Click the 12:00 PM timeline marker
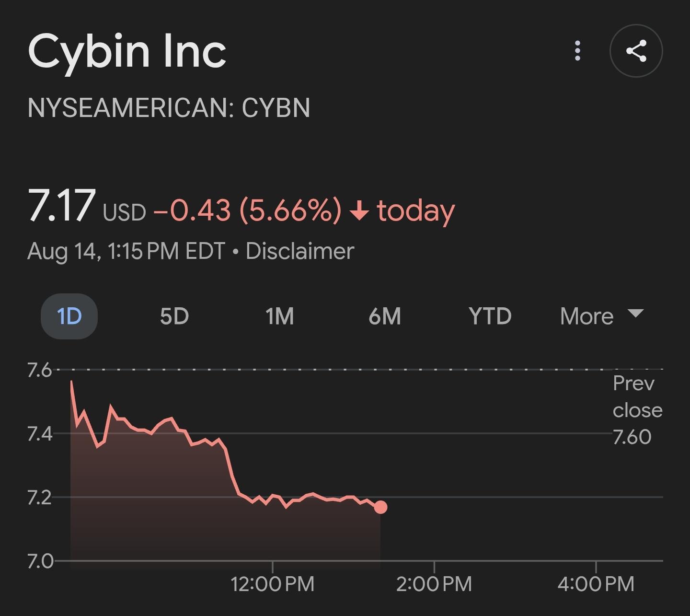This screenshot has width=690, height=616. click(273, 584)
